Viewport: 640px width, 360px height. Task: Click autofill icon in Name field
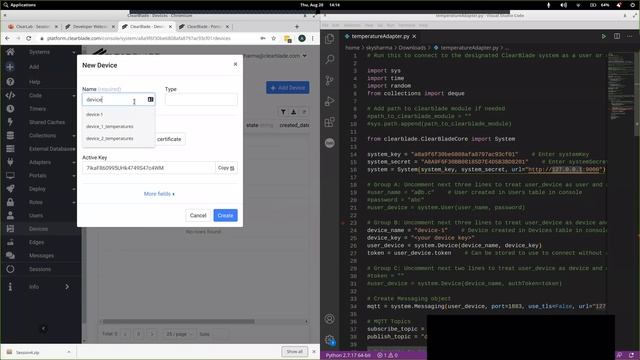pos(150,99)
